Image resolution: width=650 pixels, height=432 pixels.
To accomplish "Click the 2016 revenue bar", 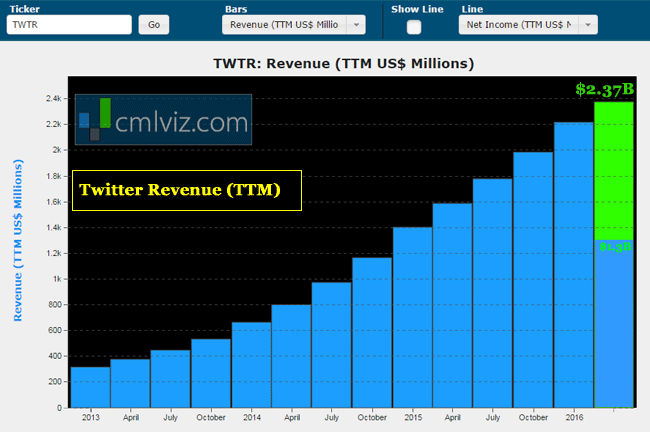I will coord(574,265).
